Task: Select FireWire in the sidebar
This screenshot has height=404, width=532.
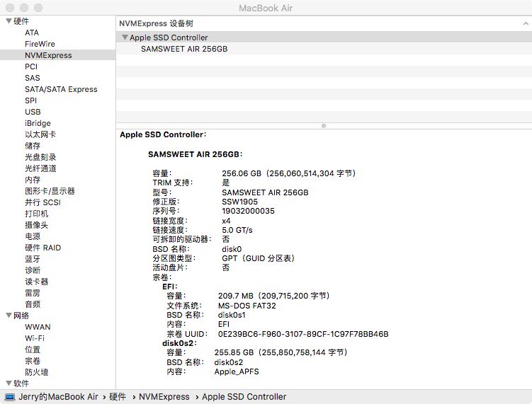Action: pyautogui.click(x=40, y=44)
